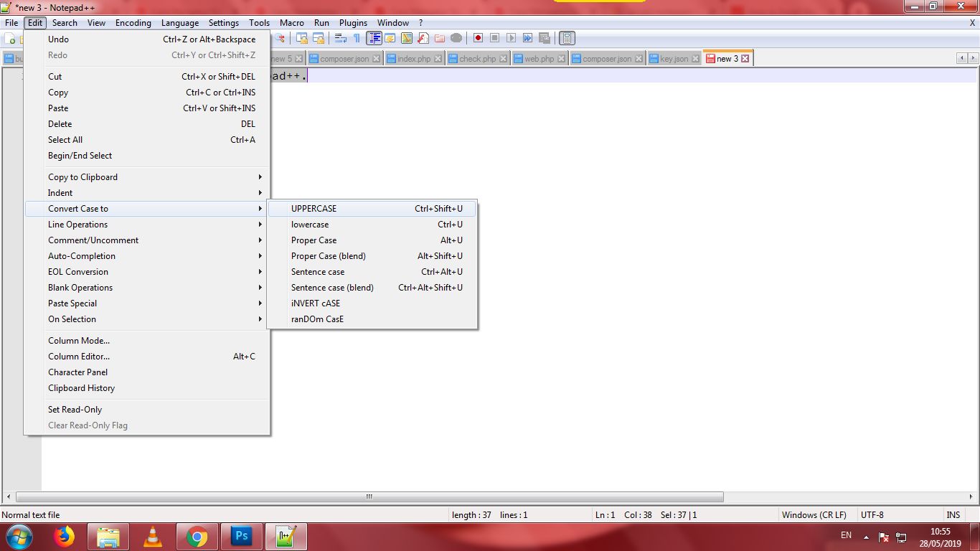980x551 pixels.
Task: Play the recorded macro
Action: click(x=511, y=37)
